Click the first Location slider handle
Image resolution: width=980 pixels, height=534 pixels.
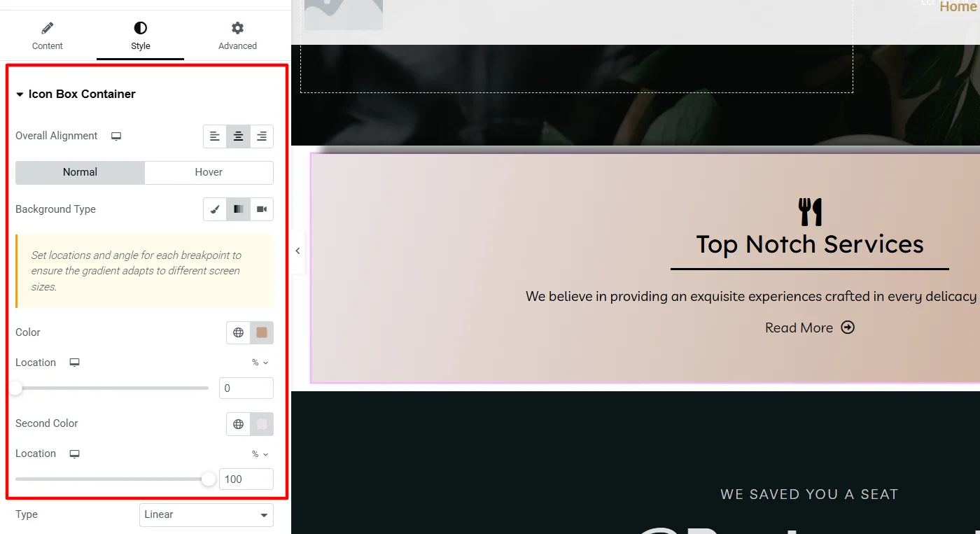15,388
